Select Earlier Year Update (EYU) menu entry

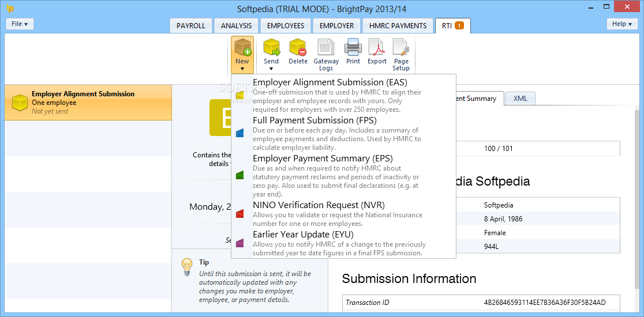[x=343, y=244]
